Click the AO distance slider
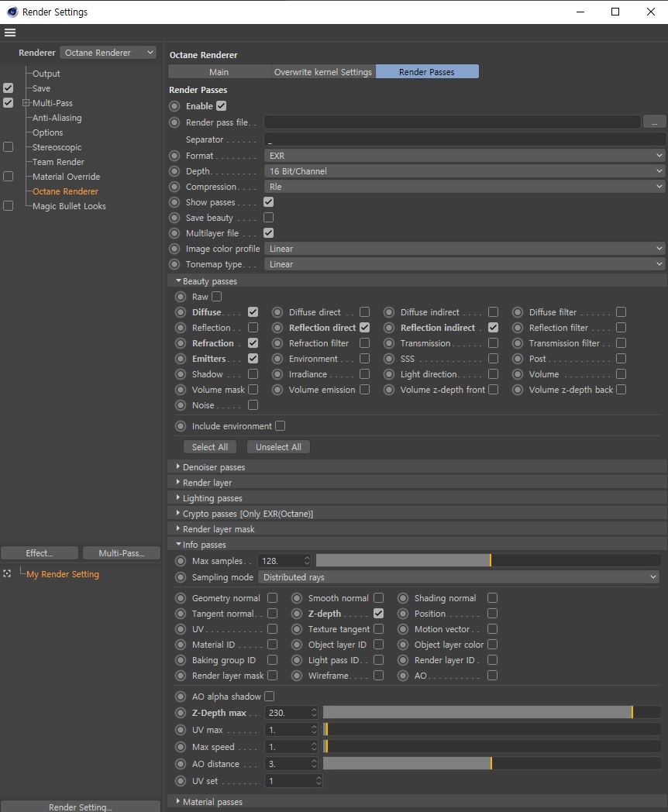Screen dimensions: 668x812 coord(492,763)
